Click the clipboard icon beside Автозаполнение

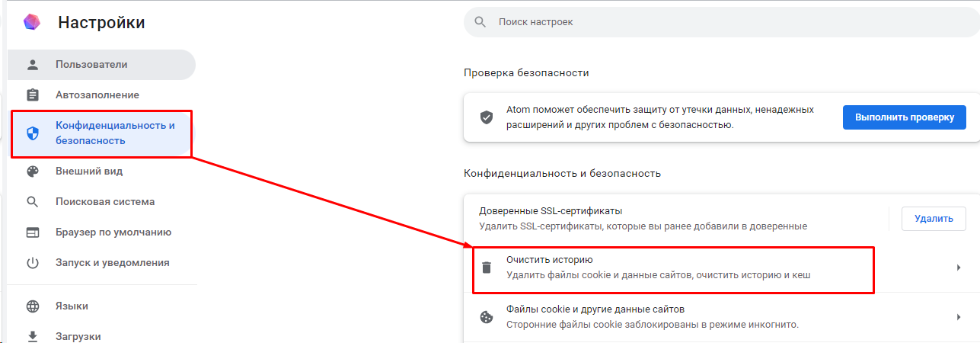point(32,95)
